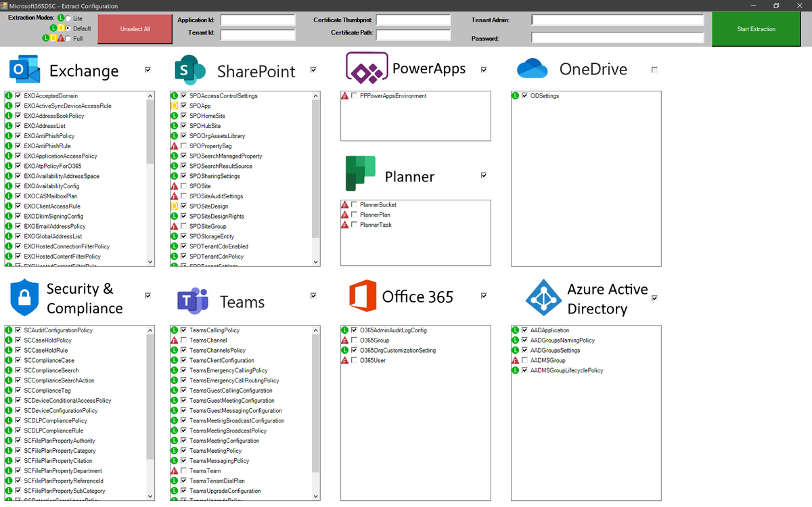This screenshot has width=812, height=507.
Task: Click the SharePoint logo icon
Action: tap(189, 70)
